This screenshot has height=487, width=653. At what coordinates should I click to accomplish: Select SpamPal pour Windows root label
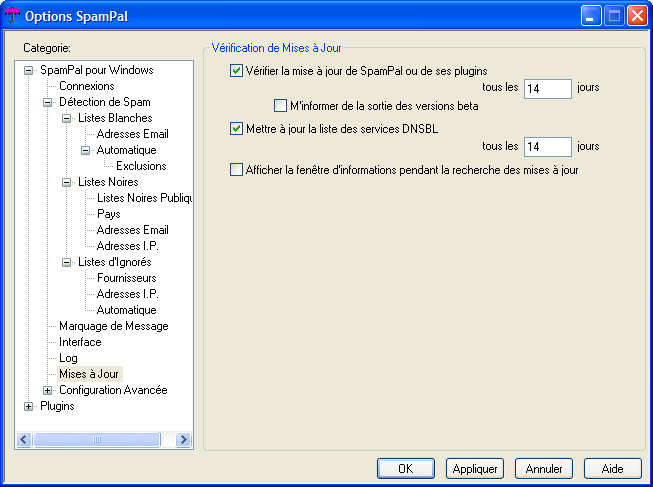tap(97, 70)
